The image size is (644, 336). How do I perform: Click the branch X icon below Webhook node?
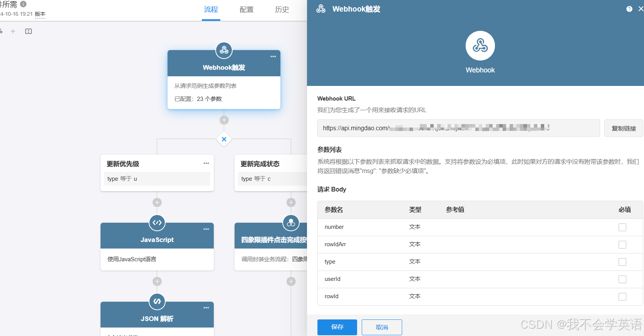click(x=224, y=139)
